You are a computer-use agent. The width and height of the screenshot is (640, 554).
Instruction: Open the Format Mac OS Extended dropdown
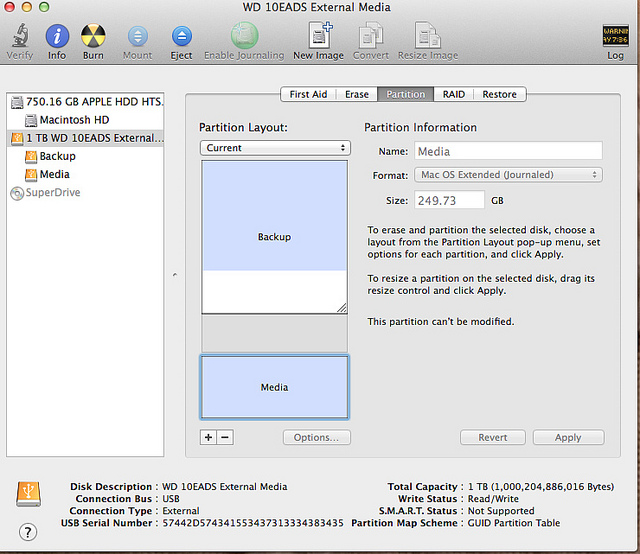click(508, 175)
